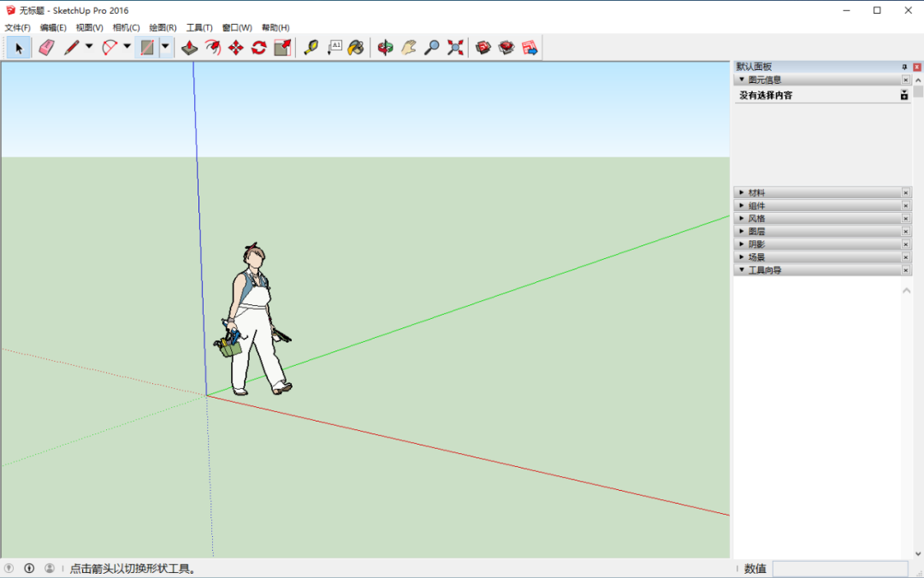Select the Orbit camera tool
924x578 pixels.
tap(385, 48)
